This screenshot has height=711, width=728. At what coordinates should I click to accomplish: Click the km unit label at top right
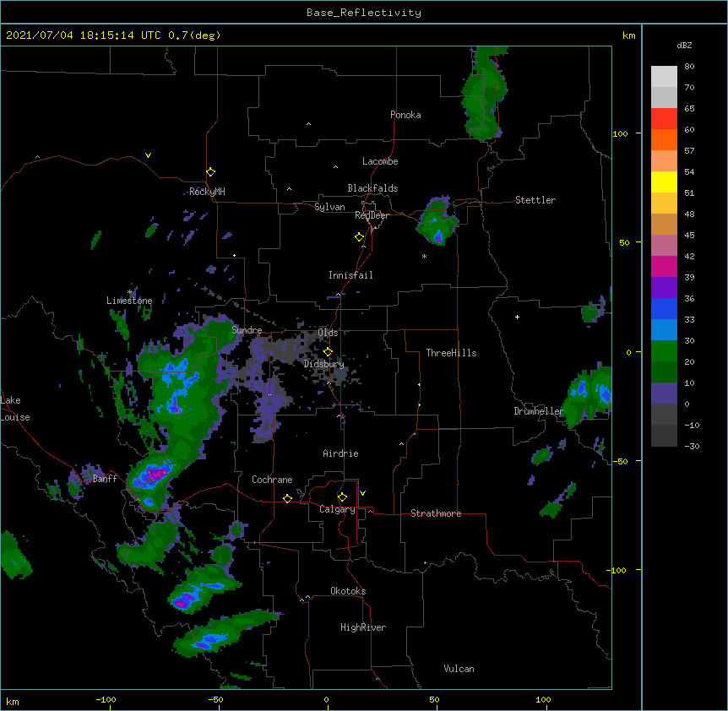click(x=629, y=35)
